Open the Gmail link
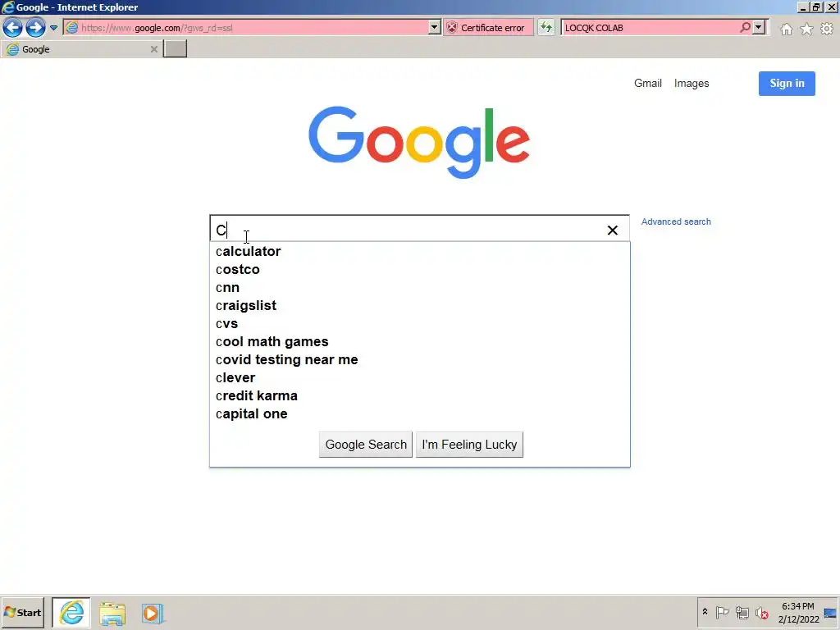Viewport: 840px width, 630px height. click(x=648, y=83)
